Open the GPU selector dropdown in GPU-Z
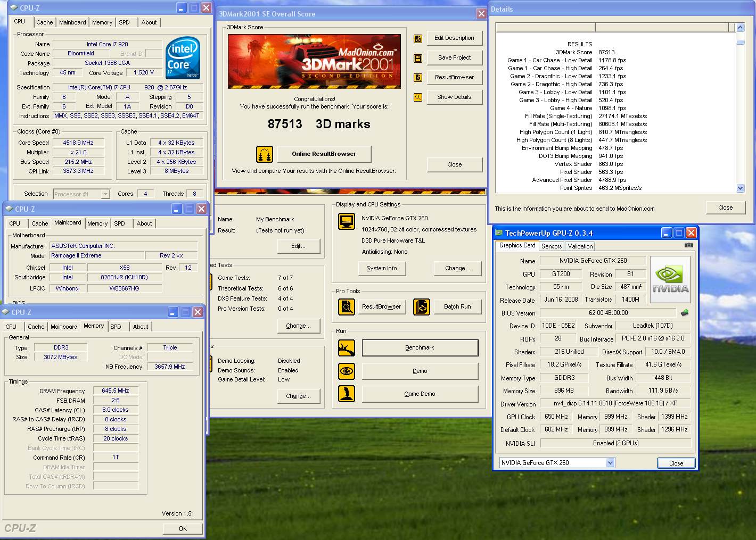Screen dimensions: 756x540 pyautogui.click(x=610, y=463)
